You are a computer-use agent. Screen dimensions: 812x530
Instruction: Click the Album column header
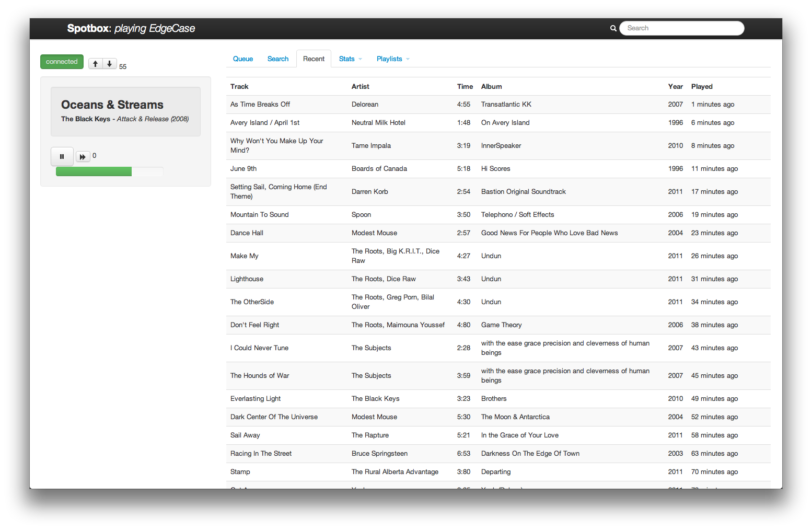492,87
